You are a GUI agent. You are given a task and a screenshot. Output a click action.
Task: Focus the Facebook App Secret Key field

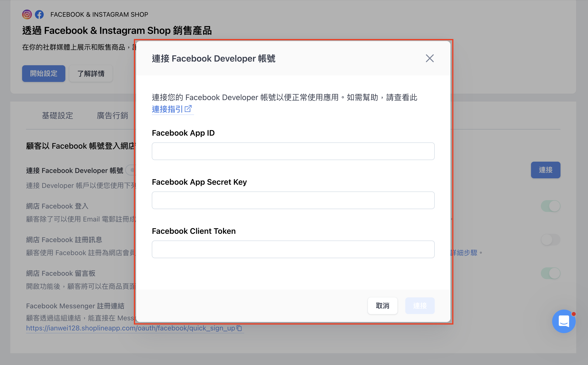[x=293, y=200]
